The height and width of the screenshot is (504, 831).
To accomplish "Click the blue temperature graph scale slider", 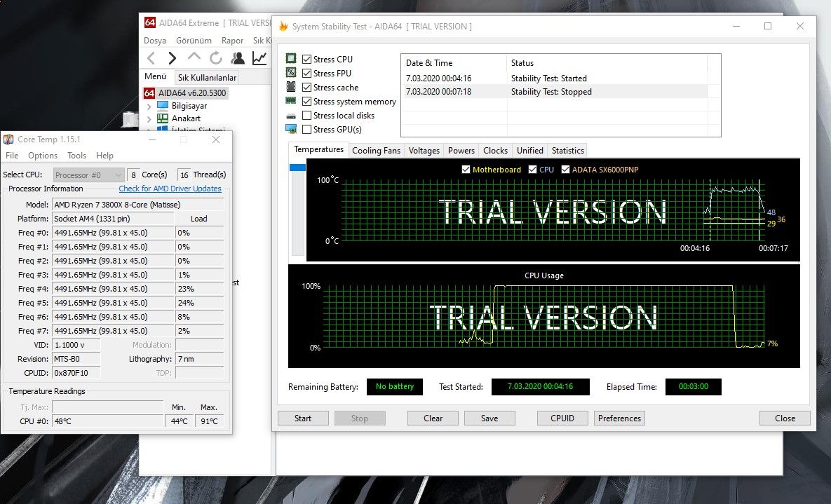I will point(297,168).
